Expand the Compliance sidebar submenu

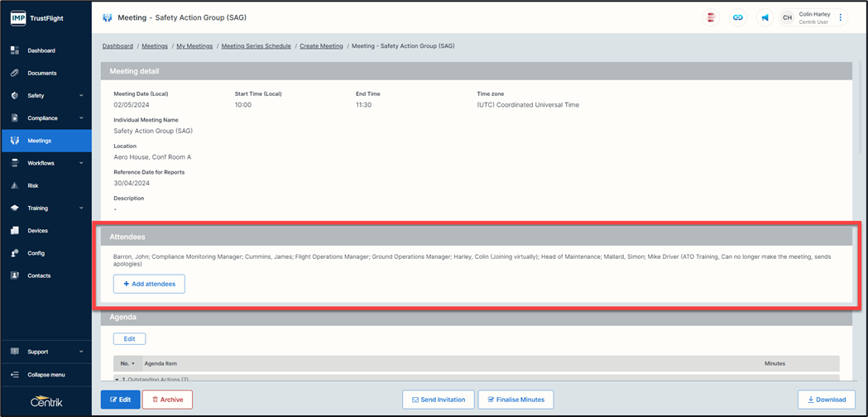pyautogui.click(x=80, y=118)
